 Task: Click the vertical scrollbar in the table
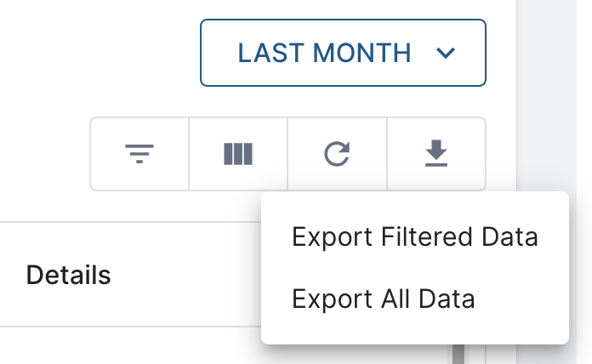pyautogui.click(x=458, y=353)
